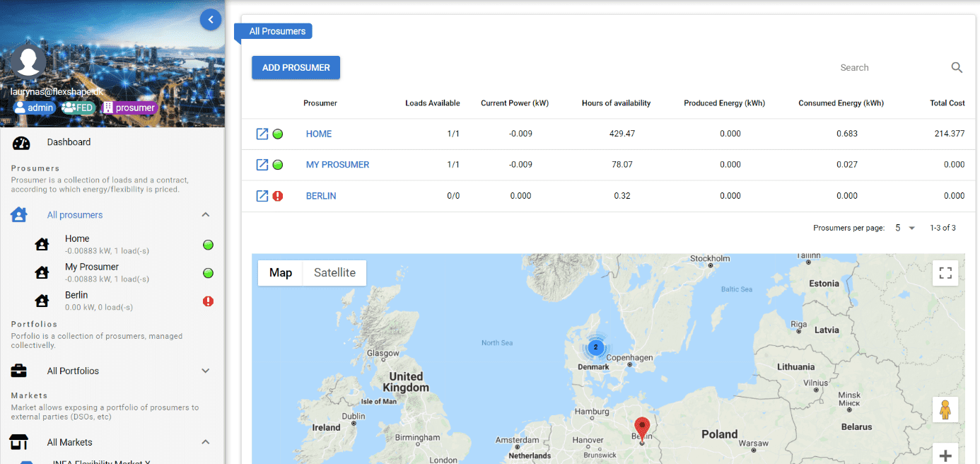Click the All Prosumers tab label
Image resolution: width=980 pixels, height=464 pixels.
[x=276, y=30]
